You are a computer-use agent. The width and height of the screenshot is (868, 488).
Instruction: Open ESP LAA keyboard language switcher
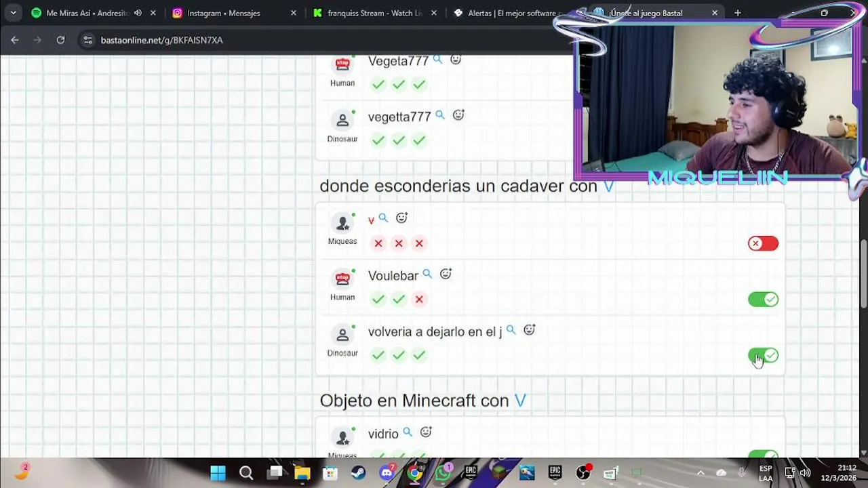click(x=766, y=473)
